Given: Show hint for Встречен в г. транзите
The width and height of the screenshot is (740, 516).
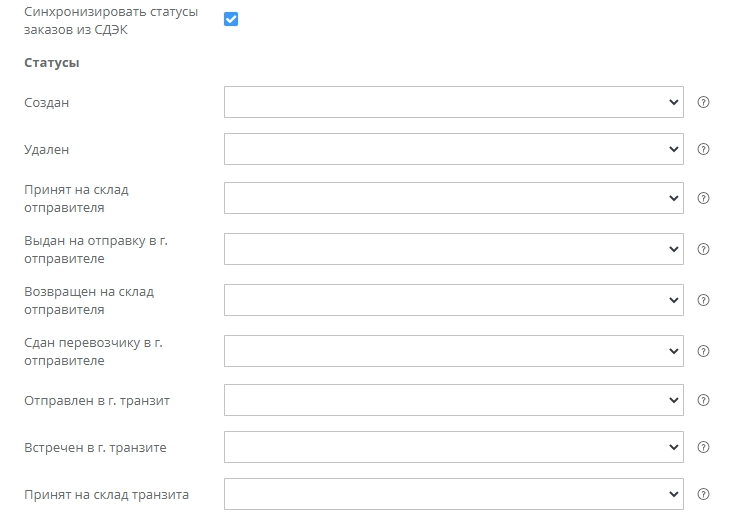Looking at the screenshot, I should 703,447.
